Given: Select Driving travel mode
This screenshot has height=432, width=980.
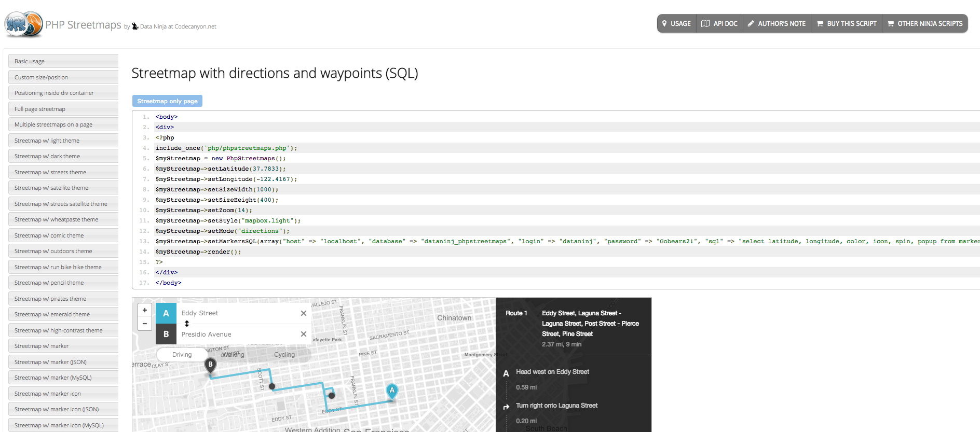Looking at the screenshot, I should [182, 355].
